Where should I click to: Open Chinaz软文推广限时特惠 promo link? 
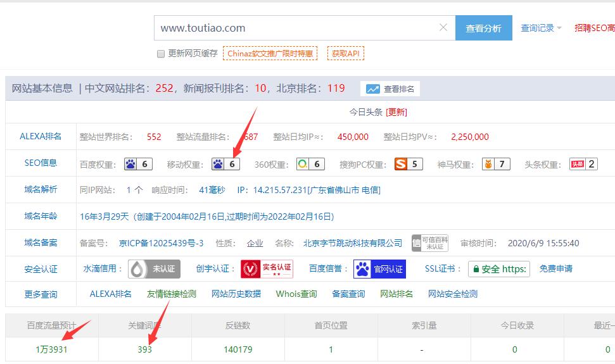[x=270, y=53]
